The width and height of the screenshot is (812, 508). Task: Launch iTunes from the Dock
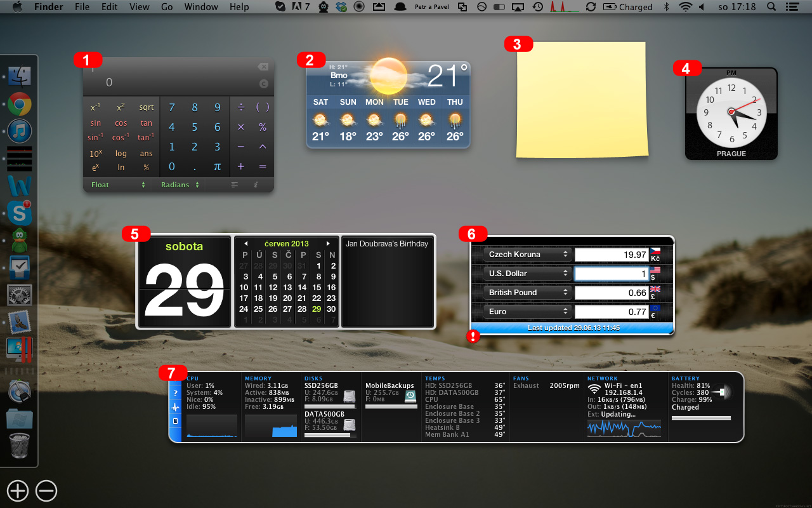pos(20,131)
